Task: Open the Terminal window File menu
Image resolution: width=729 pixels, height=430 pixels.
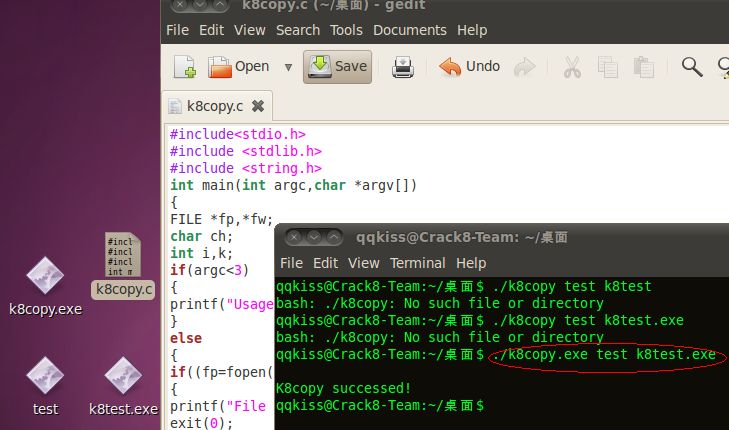Action: (x=292, y=263)
